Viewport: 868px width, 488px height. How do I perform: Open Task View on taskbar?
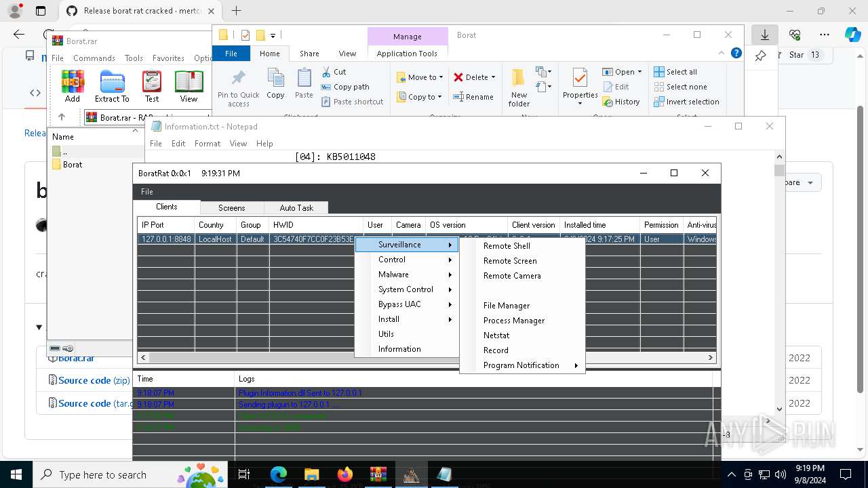tap(244, 474)
